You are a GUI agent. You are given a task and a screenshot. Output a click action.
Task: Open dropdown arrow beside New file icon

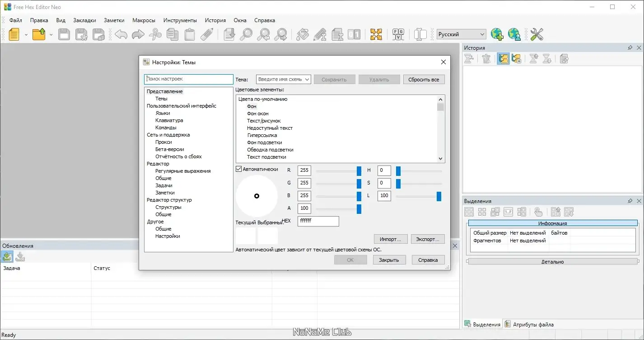[x=26, y=35]
